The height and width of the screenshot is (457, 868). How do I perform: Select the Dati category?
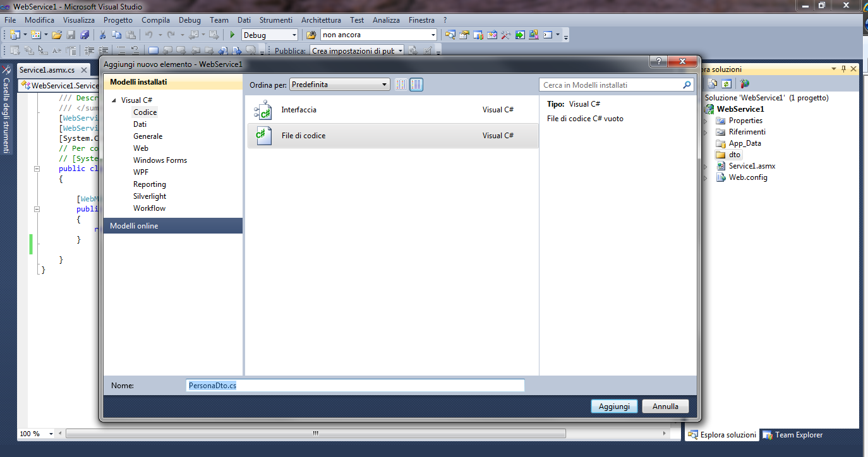[140, 124]
